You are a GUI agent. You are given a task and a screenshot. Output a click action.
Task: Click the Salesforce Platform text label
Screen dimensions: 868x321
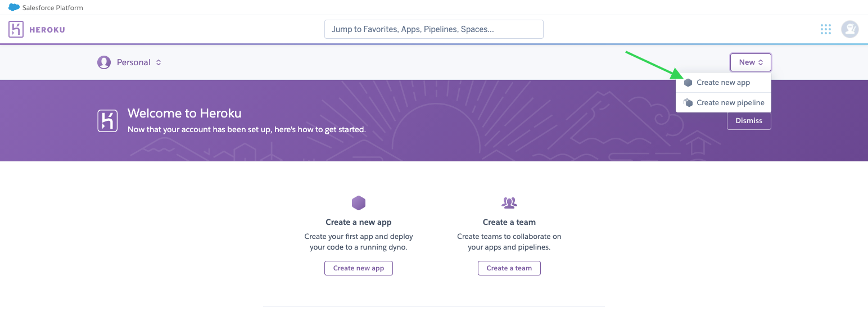coord(53,7)
